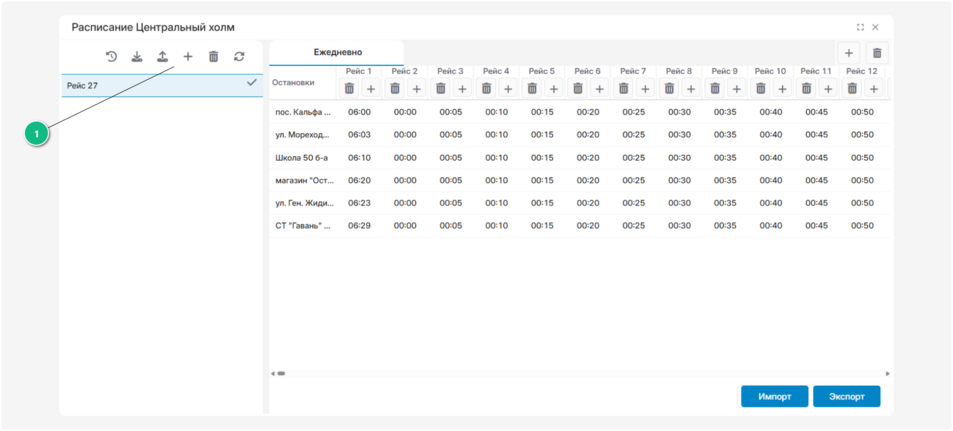The image size is (953, 431).
Task: Delete the Рейс 1 column
Action: (x=349, y=89)
